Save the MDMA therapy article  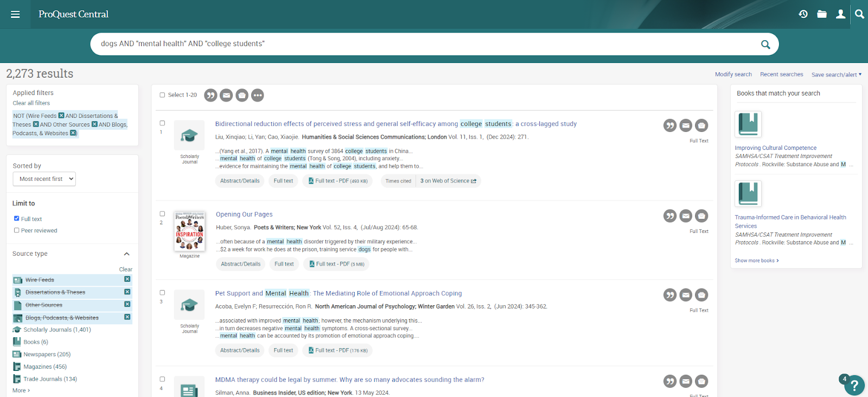pos(701,381)
